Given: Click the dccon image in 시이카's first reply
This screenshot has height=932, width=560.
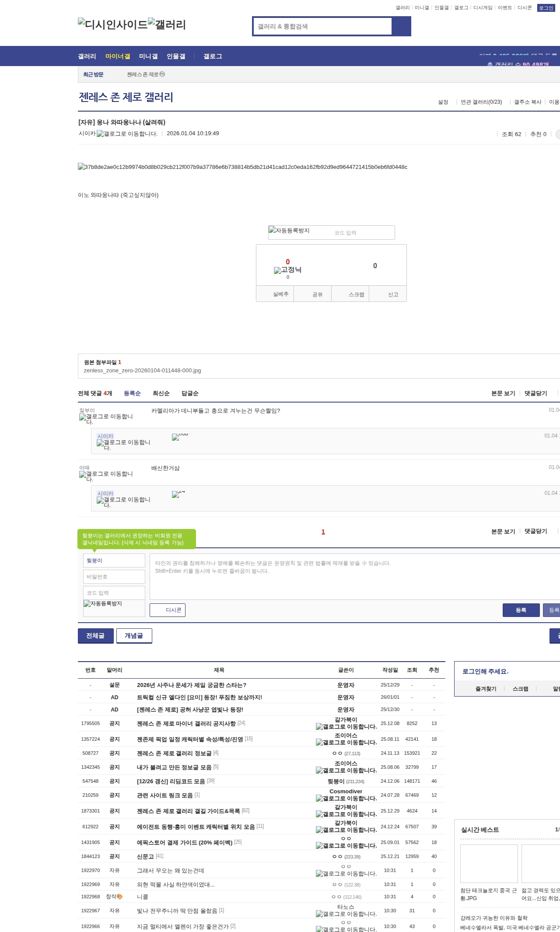Looking at the screenshot, I should tap(176, 437).
